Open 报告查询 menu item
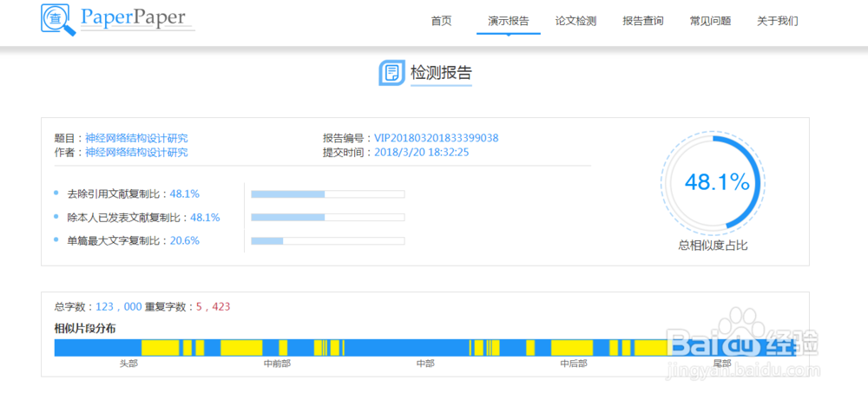Image resolution: width=868 pixels, height=400 pixels. pyautogui.click(x=642, y=21)
